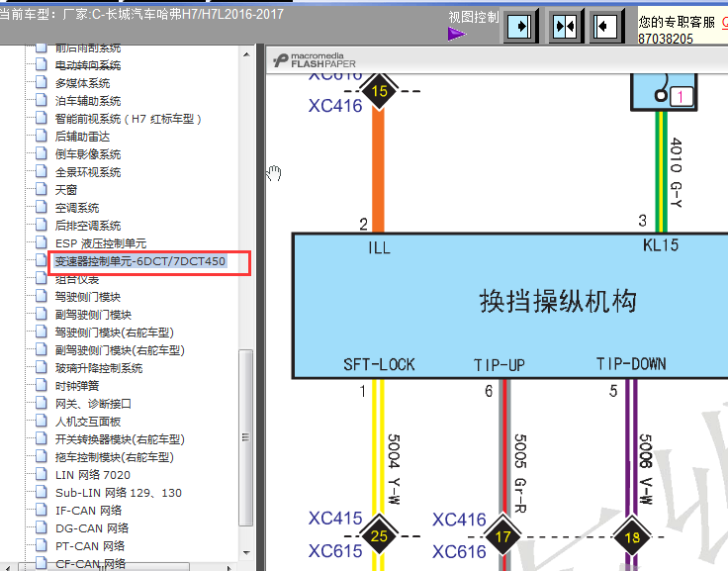
Task: Select 变速器控制单元-6DCT/7DCT450 item
Action: [x=140, y=261]
